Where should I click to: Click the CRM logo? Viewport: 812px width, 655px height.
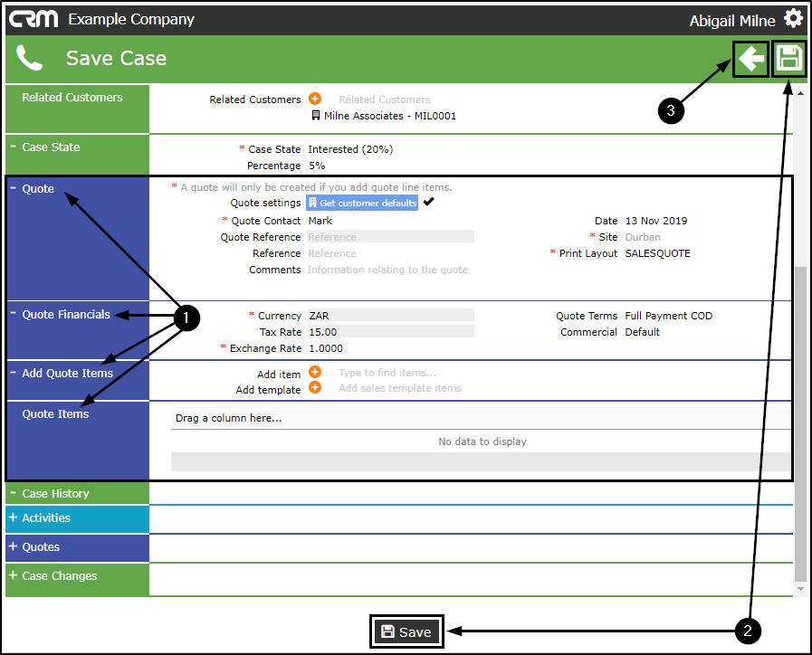tap(33, 19)
